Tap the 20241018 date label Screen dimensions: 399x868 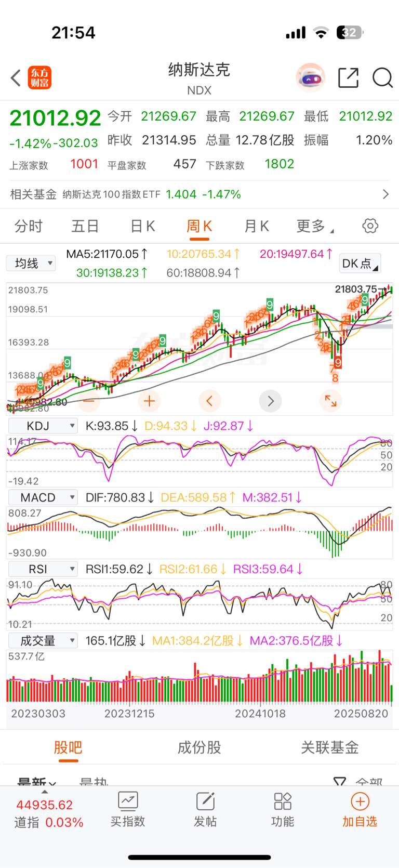pos(260,714)
